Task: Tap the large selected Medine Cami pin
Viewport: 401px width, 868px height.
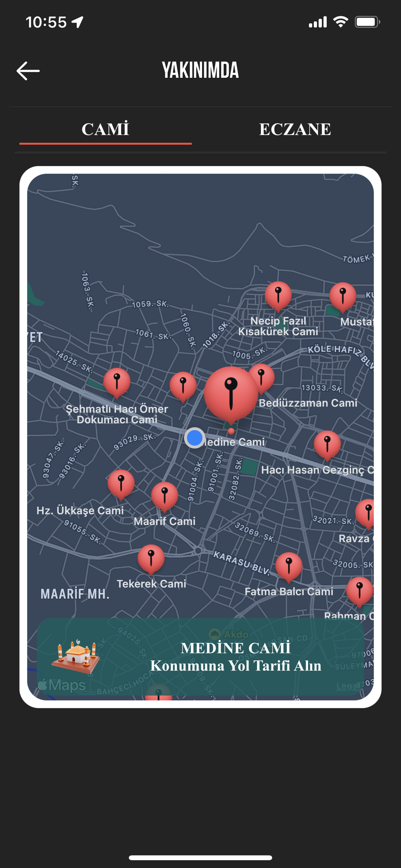Action: pyautogui.click(x=231, y=395)
